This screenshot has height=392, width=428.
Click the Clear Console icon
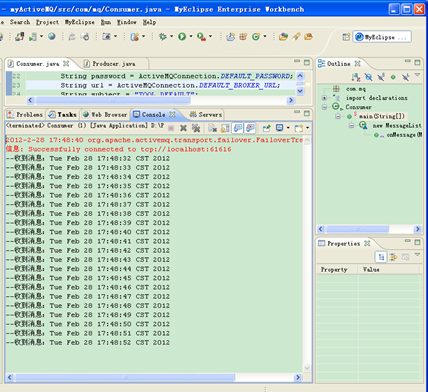point(213,128)
